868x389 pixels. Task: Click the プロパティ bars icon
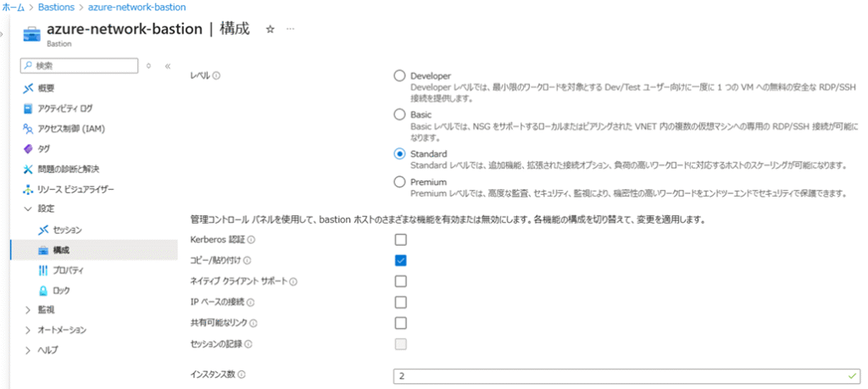click(44, 270)
